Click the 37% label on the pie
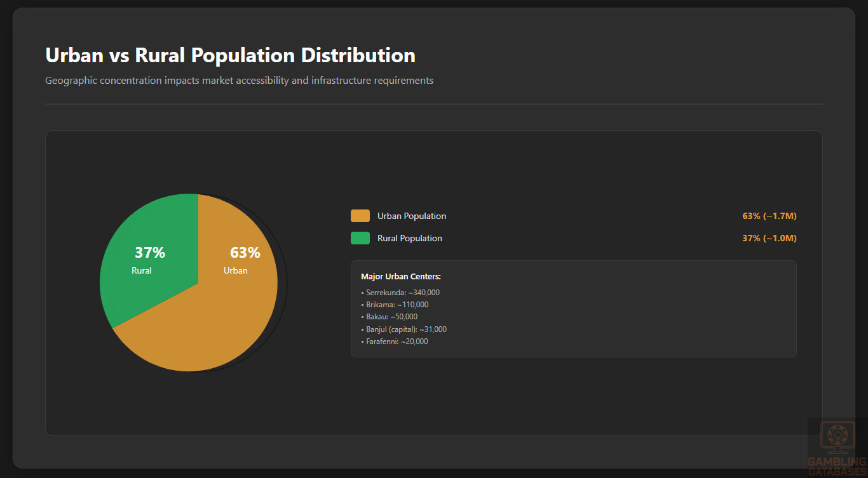This screenshot has width=868, height=478. coord(150,253)
